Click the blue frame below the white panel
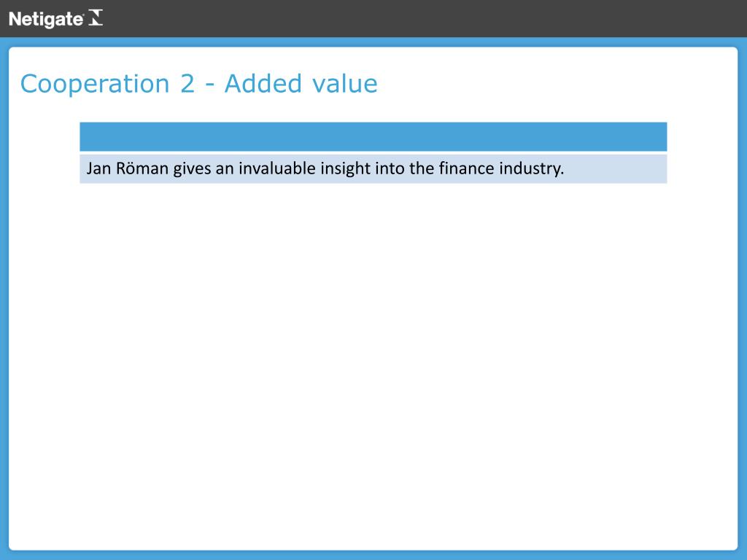The image size is (747, 560). (x=373, y=555)
